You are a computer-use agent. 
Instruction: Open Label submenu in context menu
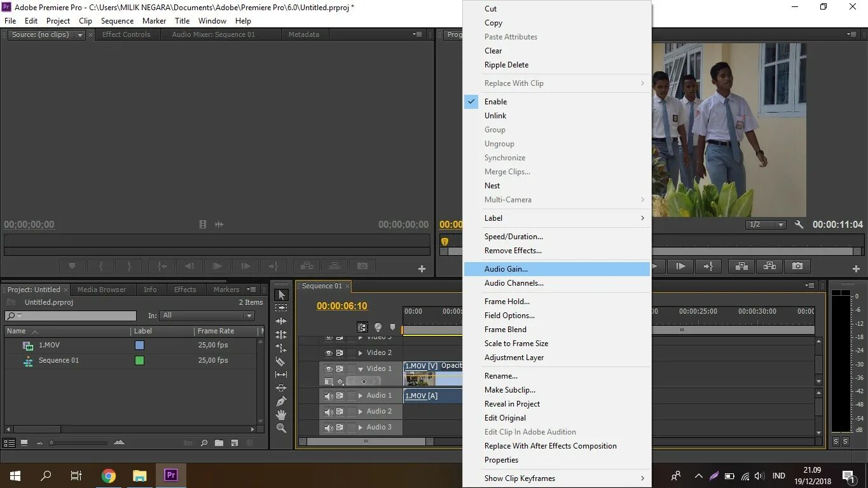[557, 218]
